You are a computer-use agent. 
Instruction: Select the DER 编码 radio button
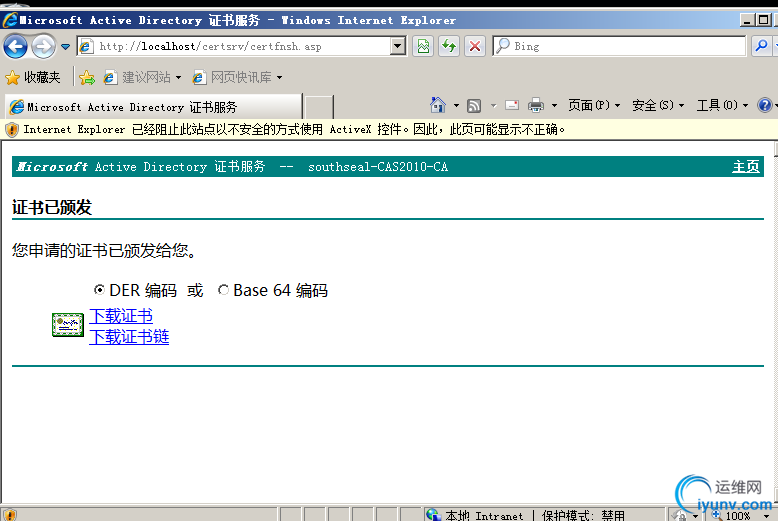[99, 290]
